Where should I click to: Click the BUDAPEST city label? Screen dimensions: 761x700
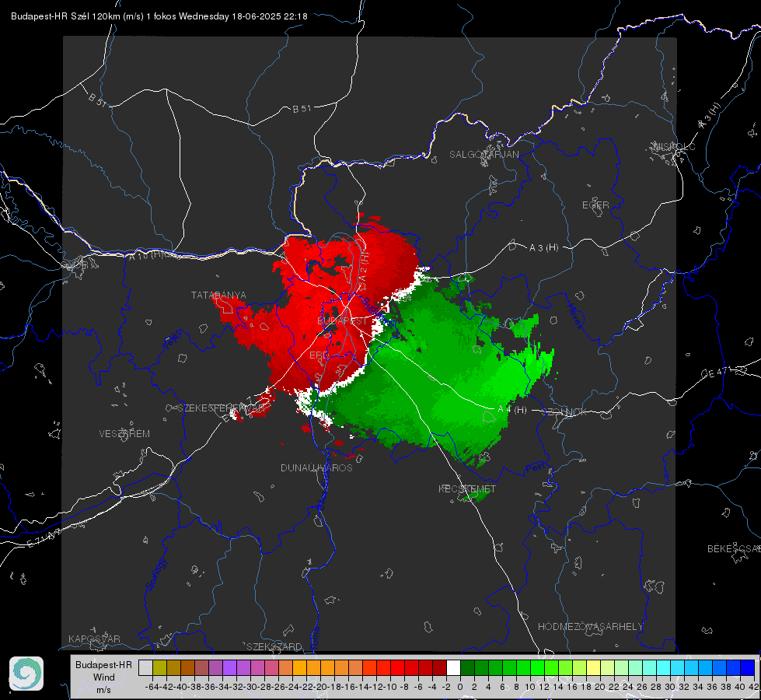tap(343, 321)
